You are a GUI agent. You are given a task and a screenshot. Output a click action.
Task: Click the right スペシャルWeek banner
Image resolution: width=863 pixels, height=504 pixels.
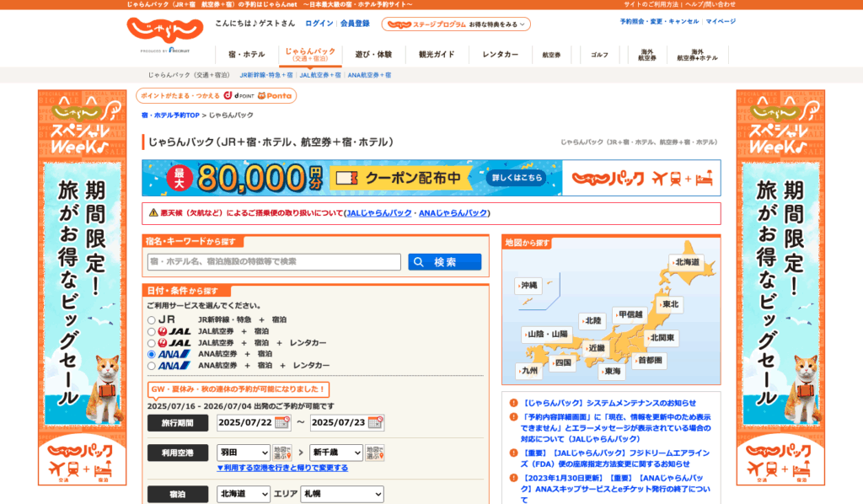pos(780,287)
